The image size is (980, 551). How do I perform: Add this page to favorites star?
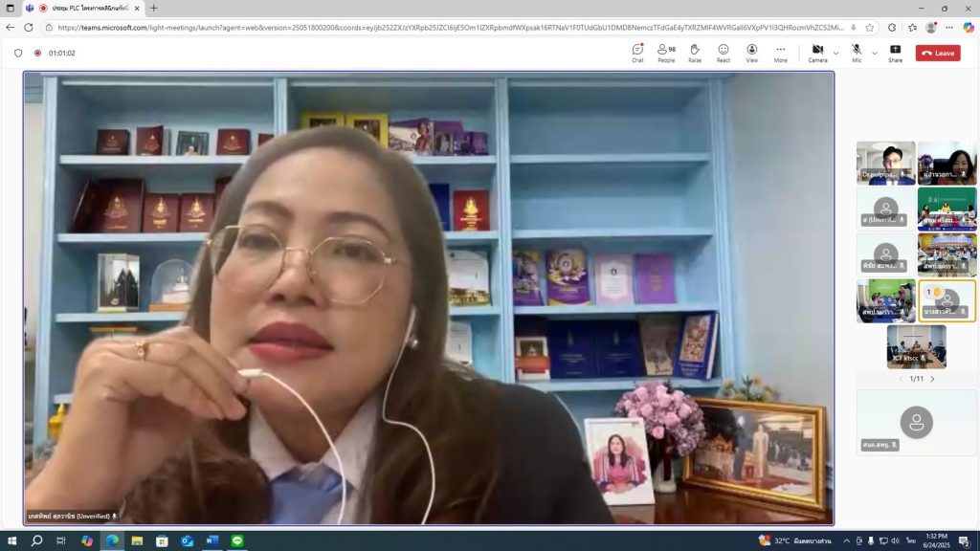click(869, 28)
